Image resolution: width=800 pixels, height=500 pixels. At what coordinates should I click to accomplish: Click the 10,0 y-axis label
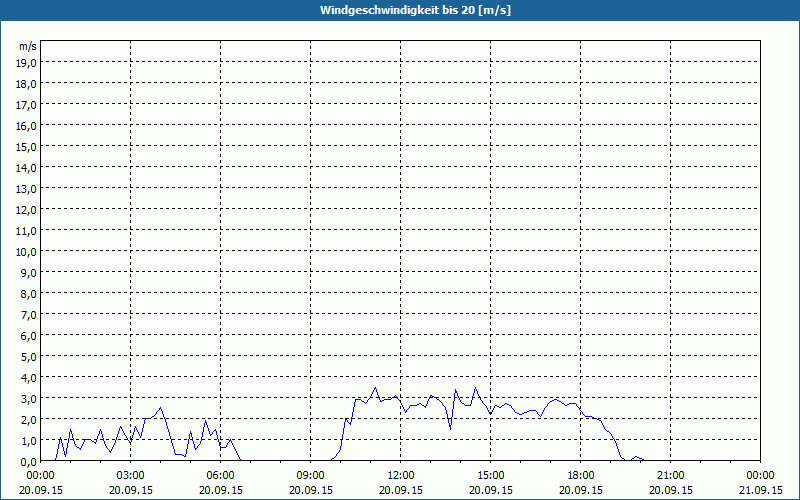pyautogui.click(x=27, y=252)
